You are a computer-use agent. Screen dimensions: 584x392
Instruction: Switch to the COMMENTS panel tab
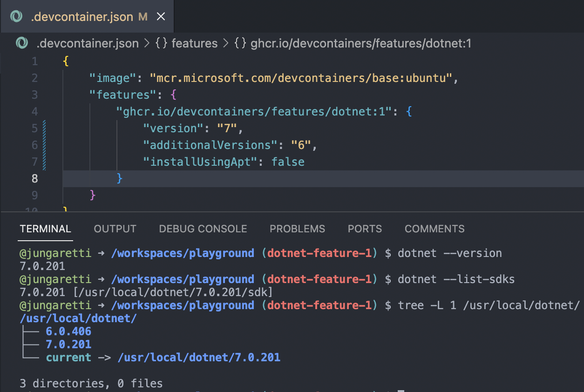[435, 229]
